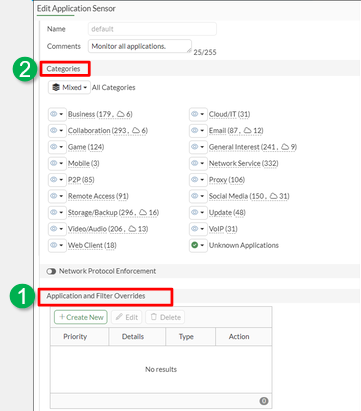Click the Edit text in override toolbar
361x411 pixels.
(x=132, y=317)
